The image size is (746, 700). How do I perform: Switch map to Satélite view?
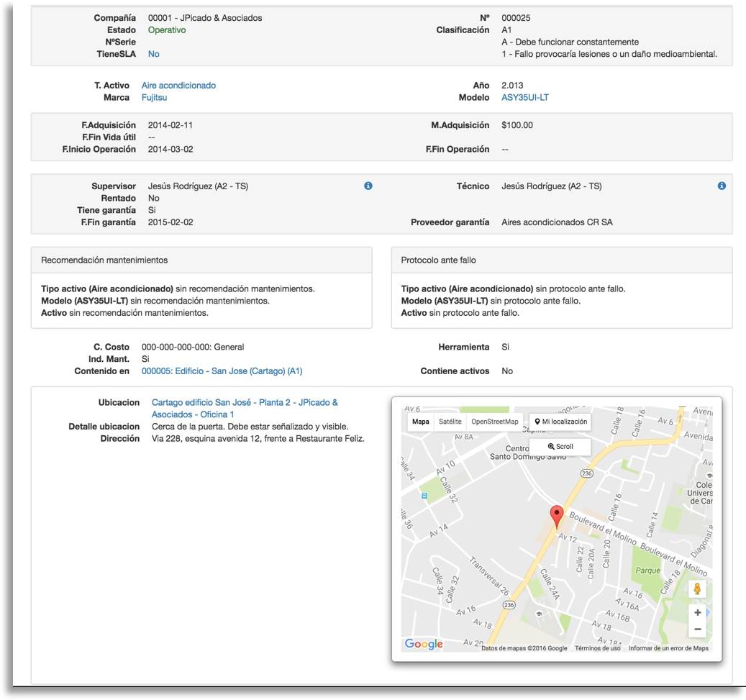click(450, 422)
